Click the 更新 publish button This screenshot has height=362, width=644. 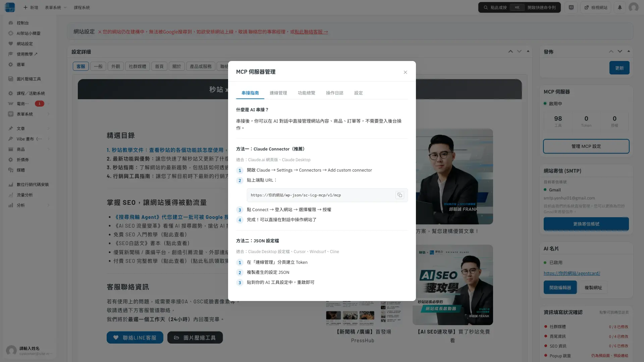pos(619,68)
